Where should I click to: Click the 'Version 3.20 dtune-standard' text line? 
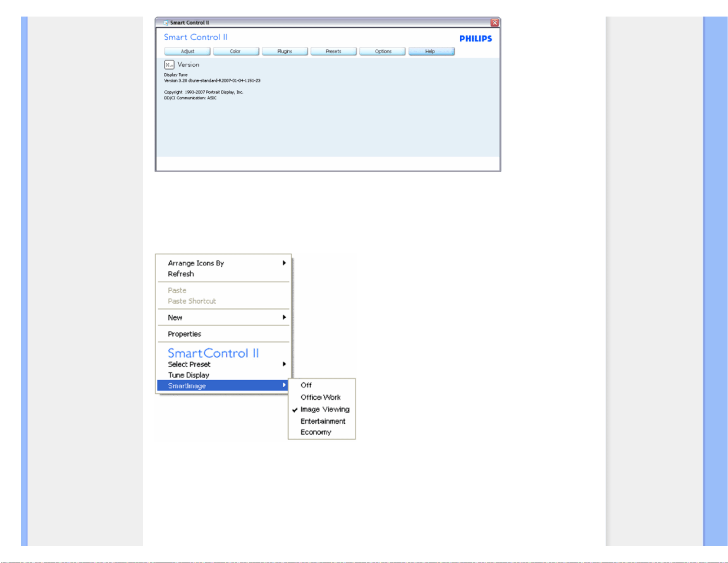click(x=212, y=81)
